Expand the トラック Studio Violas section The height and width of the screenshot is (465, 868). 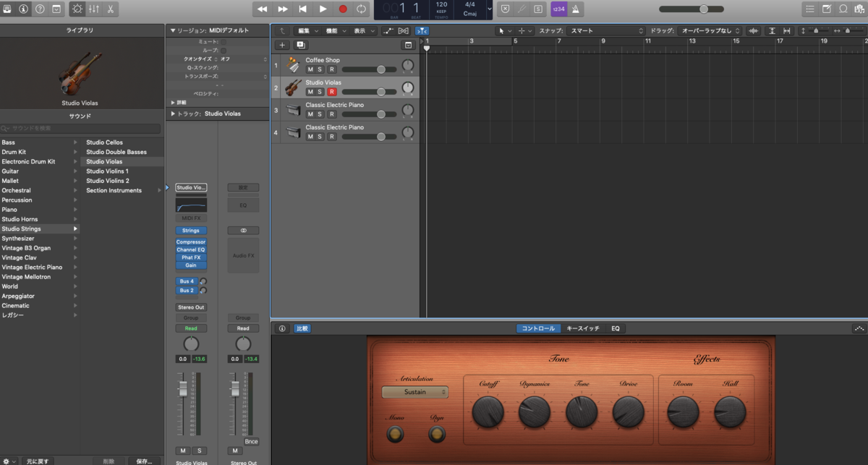(x=172, y=114)
